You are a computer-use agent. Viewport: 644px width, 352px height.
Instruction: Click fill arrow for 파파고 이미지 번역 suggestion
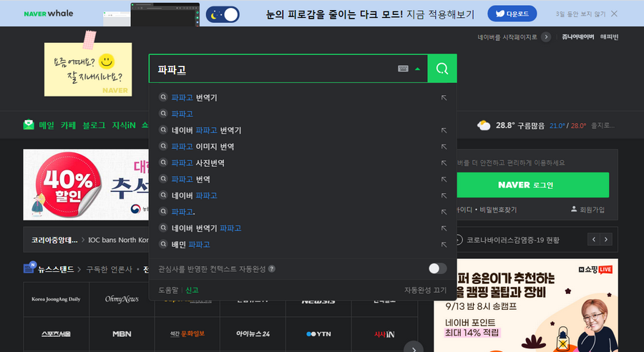coord(444,147)
